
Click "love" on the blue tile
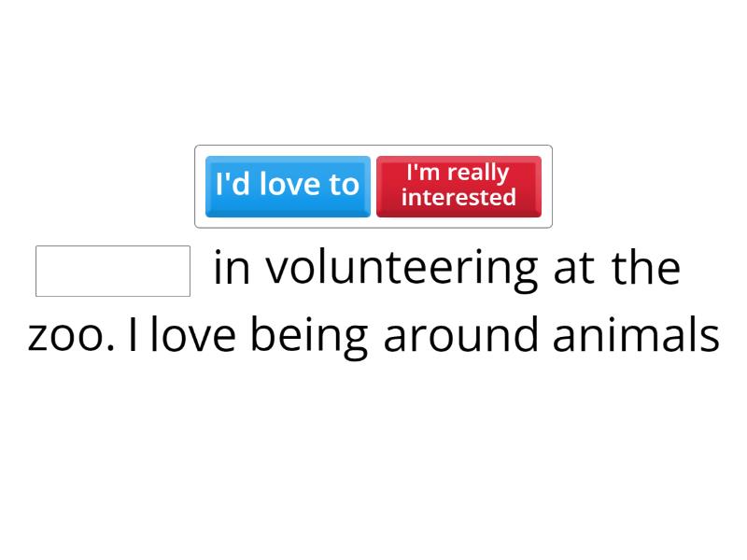pos(290,185)
